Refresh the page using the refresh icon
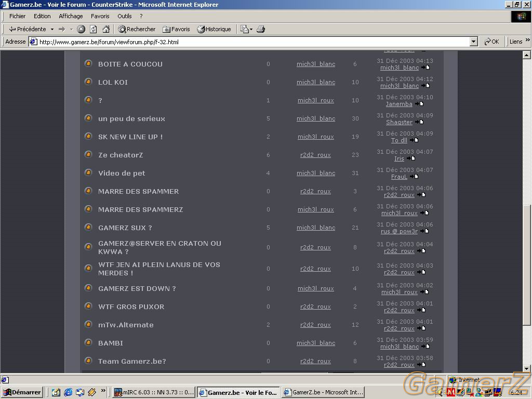The width and height of the screenshot is (532, 399). pyautogui.click(x=94, y=29)
